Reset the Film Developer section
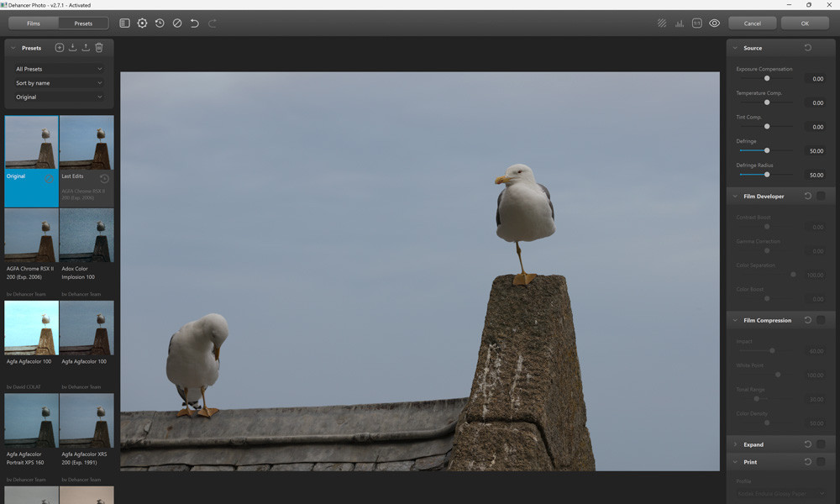 pyautogui.click(x=808, y=196)
